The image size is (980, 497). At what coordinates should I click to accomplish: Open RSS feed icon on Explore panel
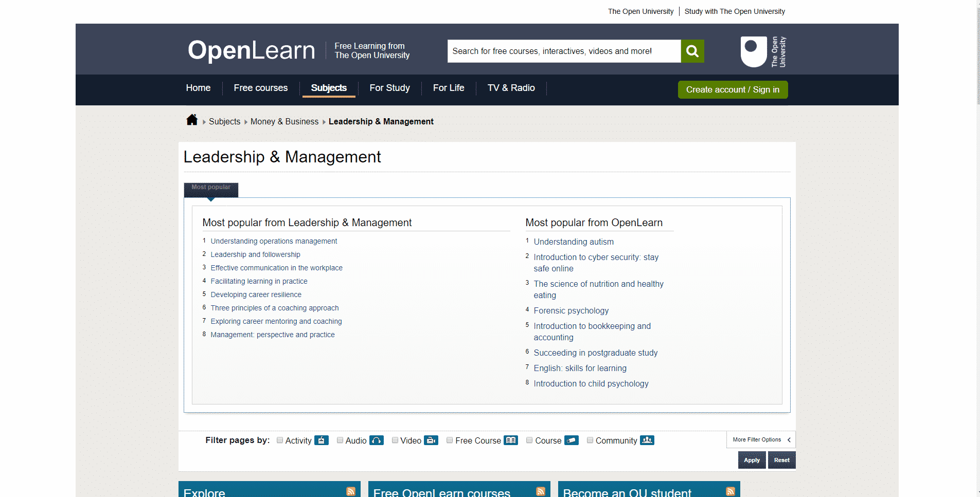(351, 491)
